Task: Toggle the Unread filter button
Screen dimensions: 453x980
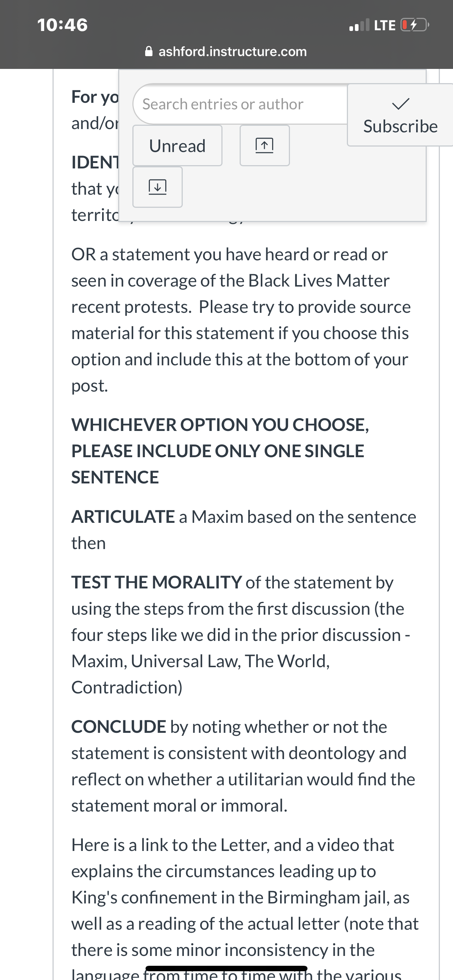Action: click(x=177, y=145)
